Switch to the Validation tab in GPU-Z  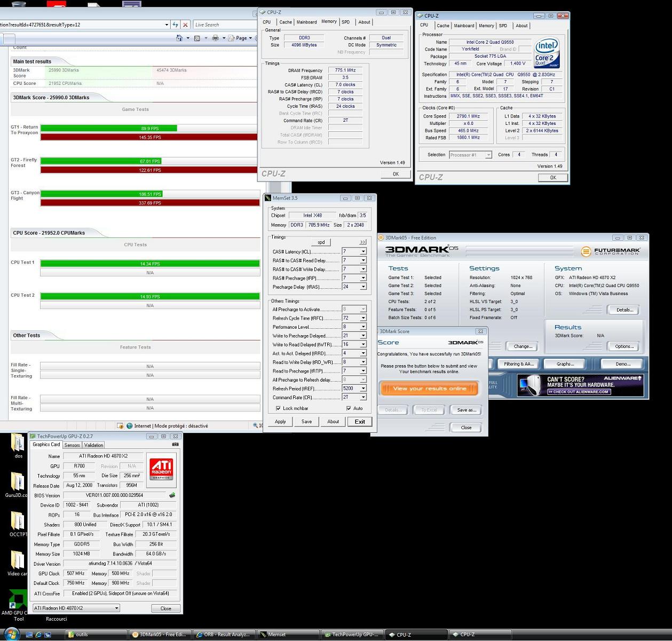pos(93,445)
